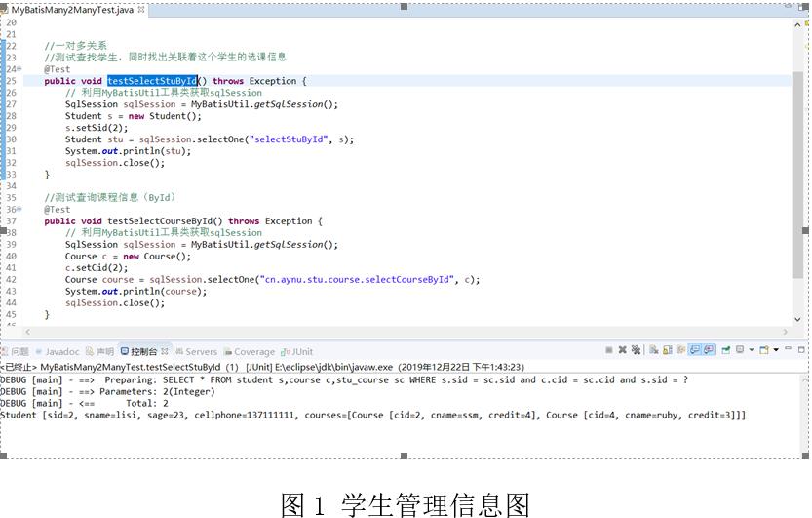Click the highlighted testSelectStuById method name

tap(152, 81)
